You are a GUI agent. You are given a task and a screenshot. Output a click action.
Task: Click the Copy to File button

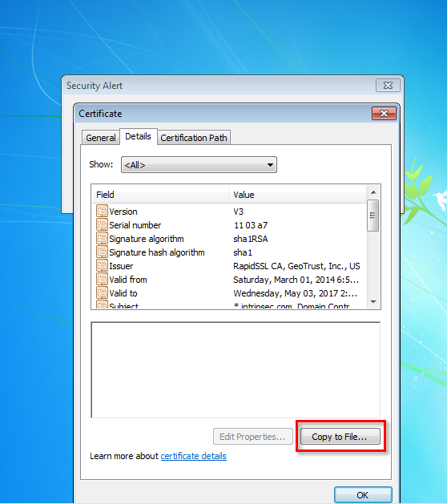(x=340, y=437)
